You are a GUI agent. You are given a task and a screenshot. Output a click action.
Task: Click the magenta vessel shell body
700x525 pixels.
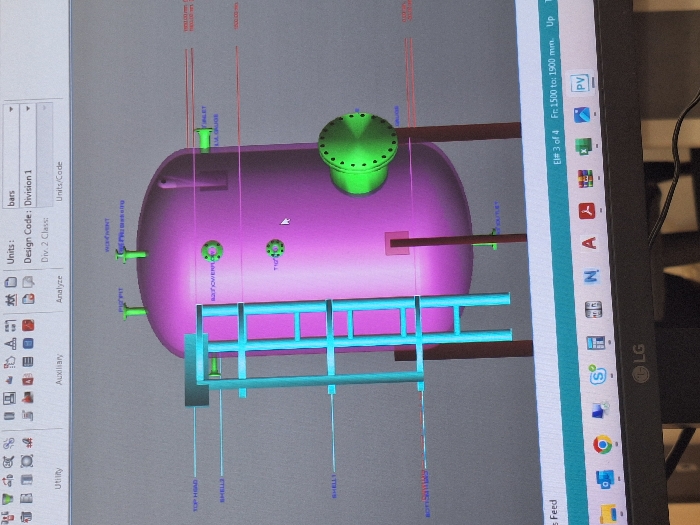coord(300,240)
